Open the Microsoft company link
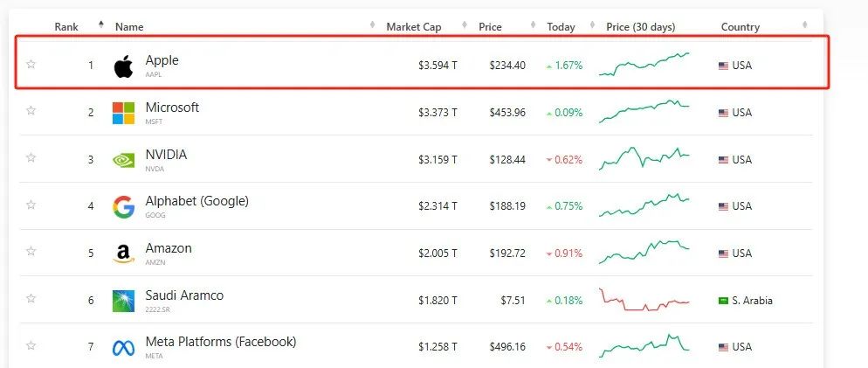This screenshot has width=868, height=368. click(x=172, y=108)
